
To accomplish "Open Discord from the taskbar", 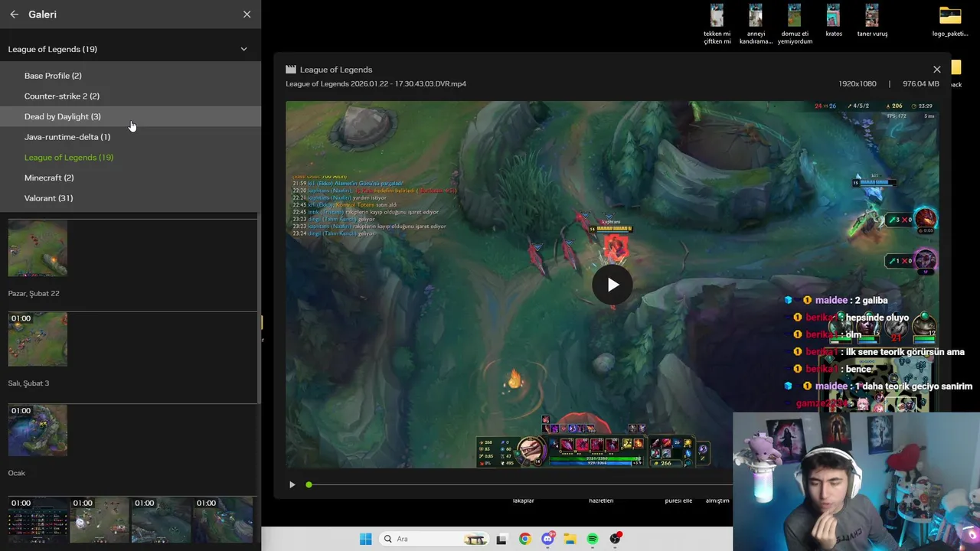I will click(x=547, y=539).
